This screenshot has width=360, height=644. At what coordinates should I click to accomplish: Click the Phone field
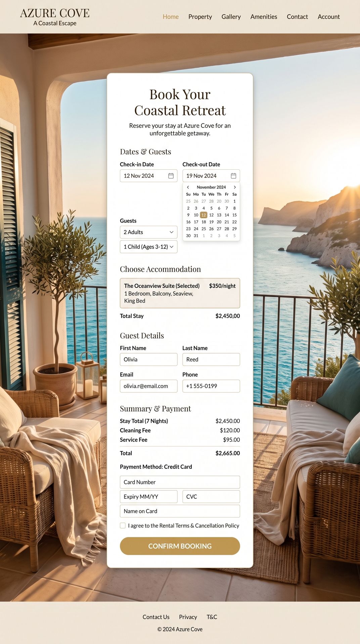[x=211, y=386]
